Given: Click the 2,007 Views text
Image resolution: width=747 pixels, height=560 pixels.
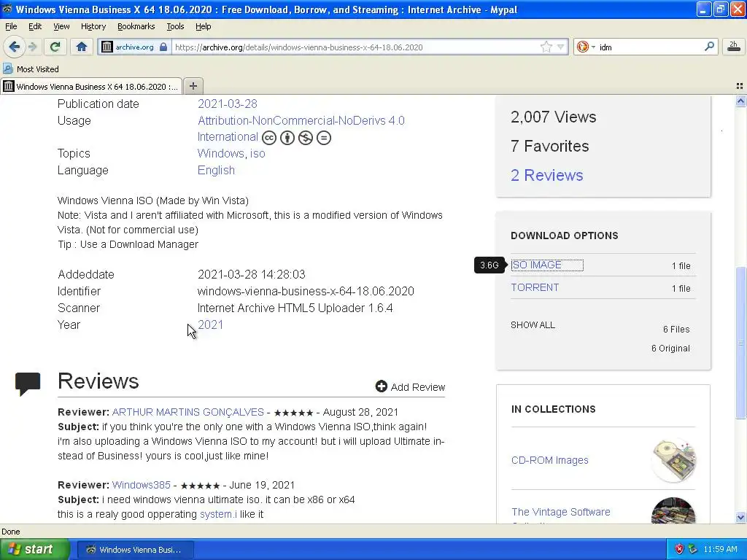Looking at the screenshot, I should 553,117.
